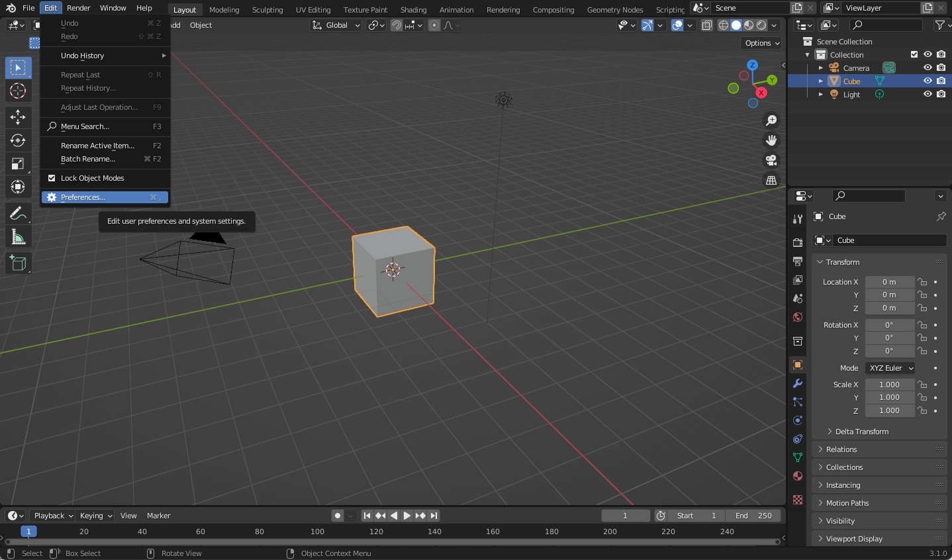
Task: Select the Rotate tool
Action: [18, 140]
